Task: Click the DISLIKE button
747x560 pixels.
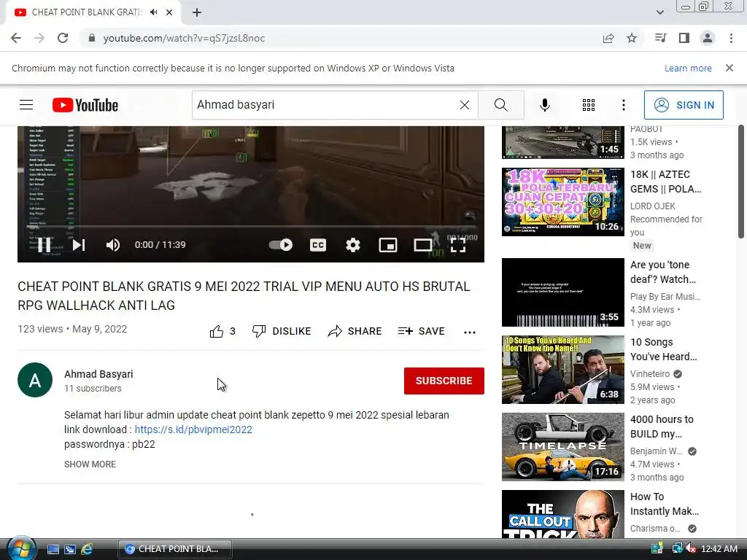Action: [x=282, y=331]
